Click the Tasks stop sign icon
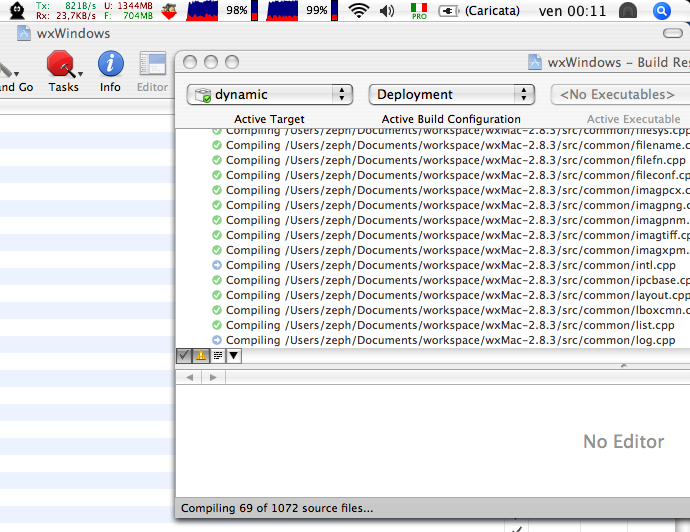Image resolution: width=690 pixels, height=532 pixels. pyautogui.click(x=61, y=65)
